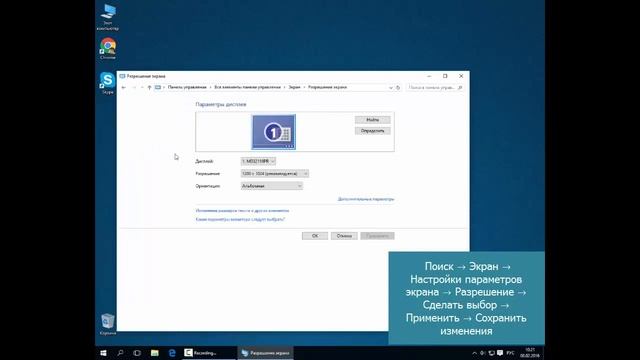Launch Microsoft Edge from taskbar
This screenshot has width=640, height=360.
[172, 353]
